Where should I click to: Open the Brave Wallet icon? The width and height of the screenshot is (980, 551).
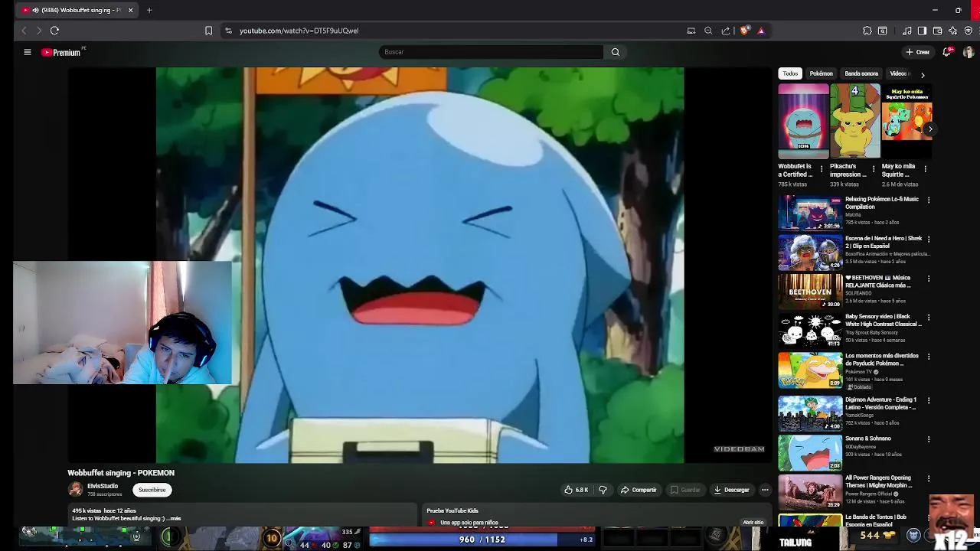coord(937,31)
